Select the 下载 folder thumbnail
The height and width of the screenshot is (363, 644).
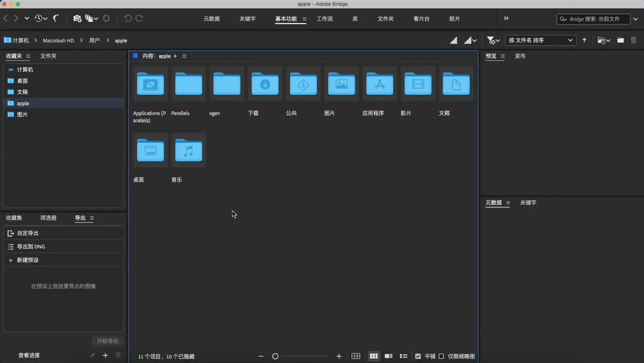click(265, 84)
